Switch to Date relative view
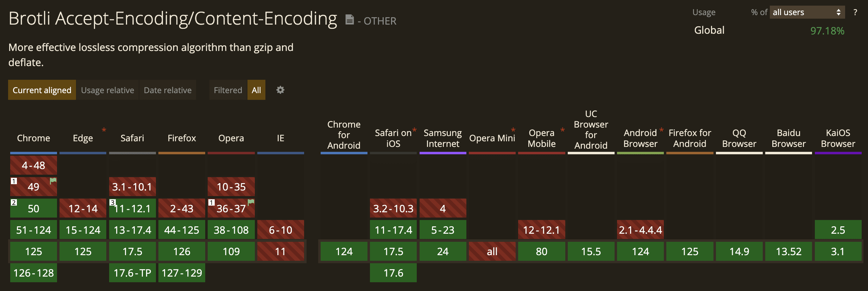Image resolution: width=868 pixels, height=291 pixels. 168,90
